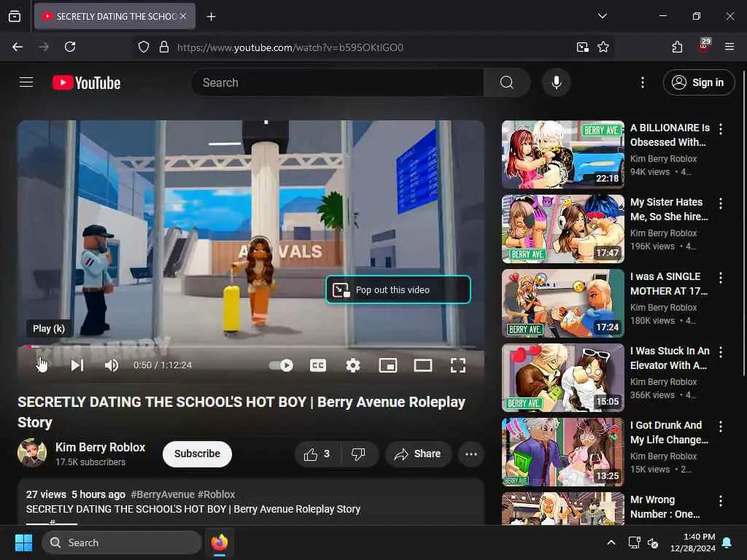Open My Sister Hates Me video title
Viewport: 747px width, 560px height.
[669, 209]
